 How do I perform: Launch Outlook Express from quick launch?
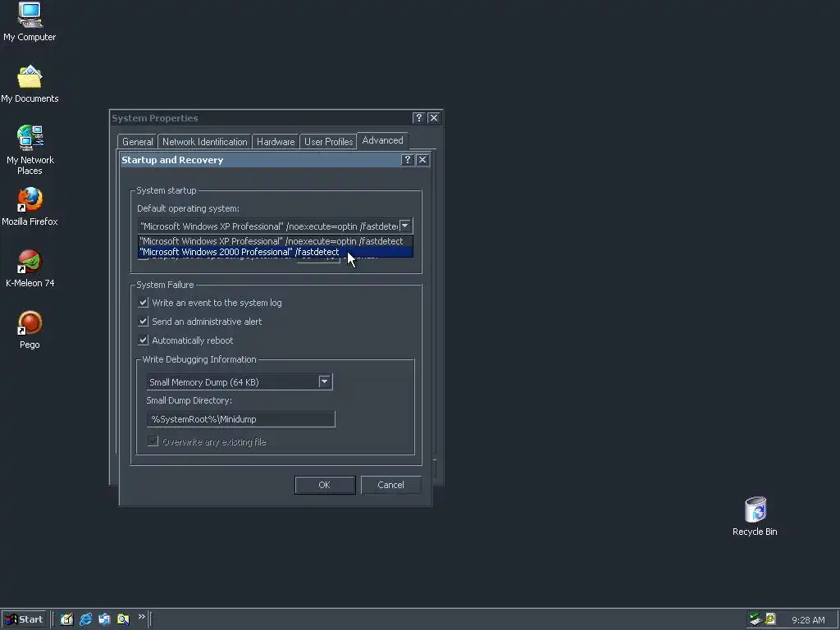pyautogui.click(x=104, y=619)
